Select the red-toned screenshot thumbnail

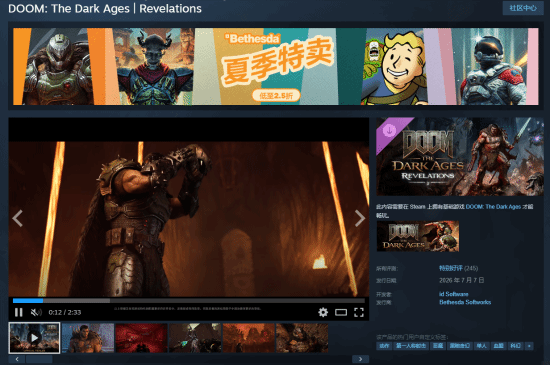[x=141, y=338]
